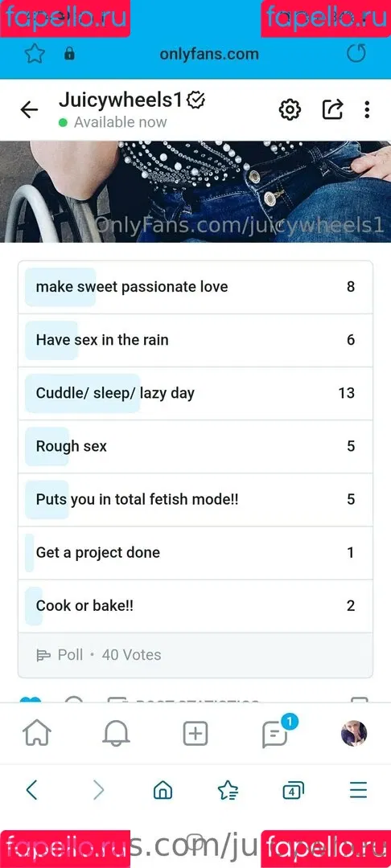
Task: Open the notifications bell tab
Action: 117,734
